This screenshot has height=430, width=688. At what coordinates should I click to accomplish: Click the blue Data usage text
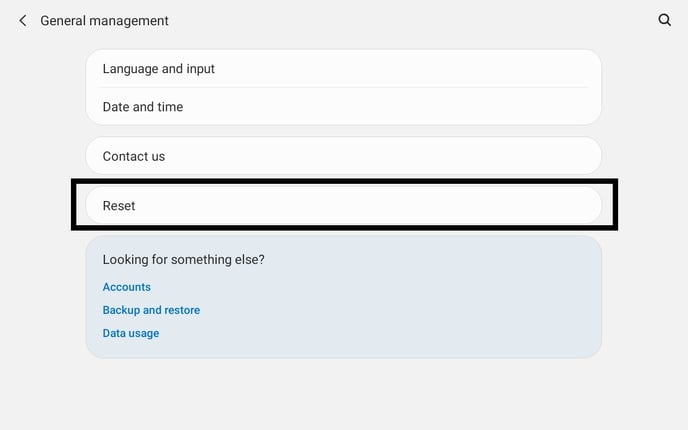pos(131,333)
